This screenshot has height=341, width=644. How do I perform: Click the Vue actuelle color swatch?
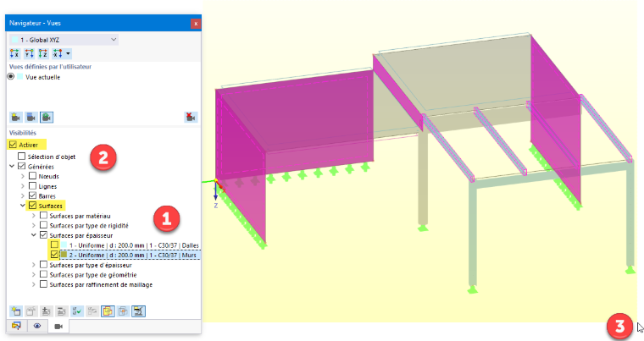(19, 77)
